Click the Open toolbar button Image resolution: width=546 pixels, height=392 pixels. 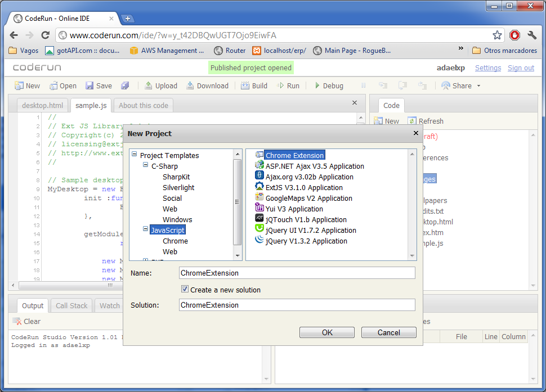tap(62, 85)
